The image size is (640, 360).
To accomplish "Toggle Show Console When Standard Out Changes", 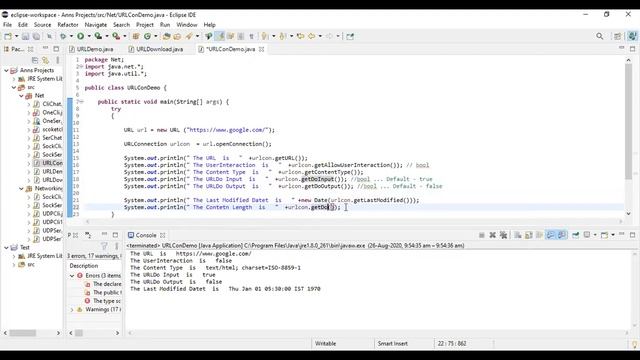I will [x=551, y=235].
